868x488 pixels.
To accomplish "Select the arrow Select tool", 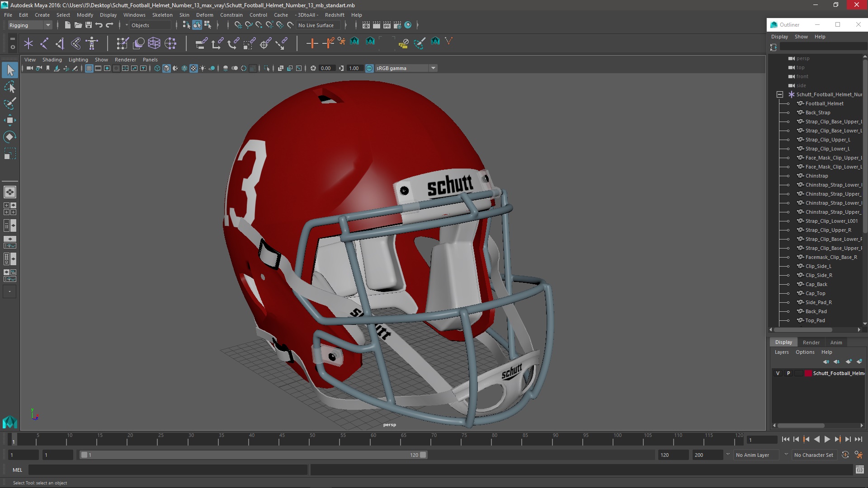I will click(x=10, y=70).
